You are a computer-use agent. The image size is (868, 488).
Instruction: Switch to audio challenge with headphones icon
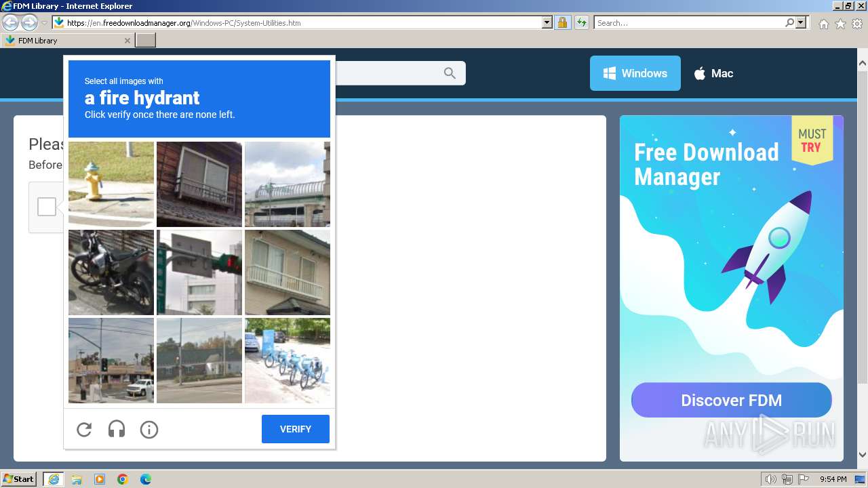117,429
